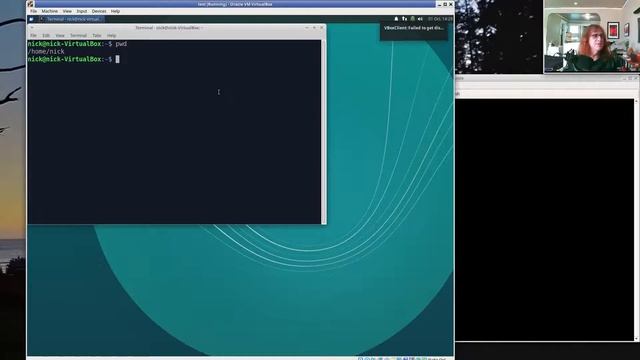Open the VirtualBox View menu

click(x=67, y=11)
